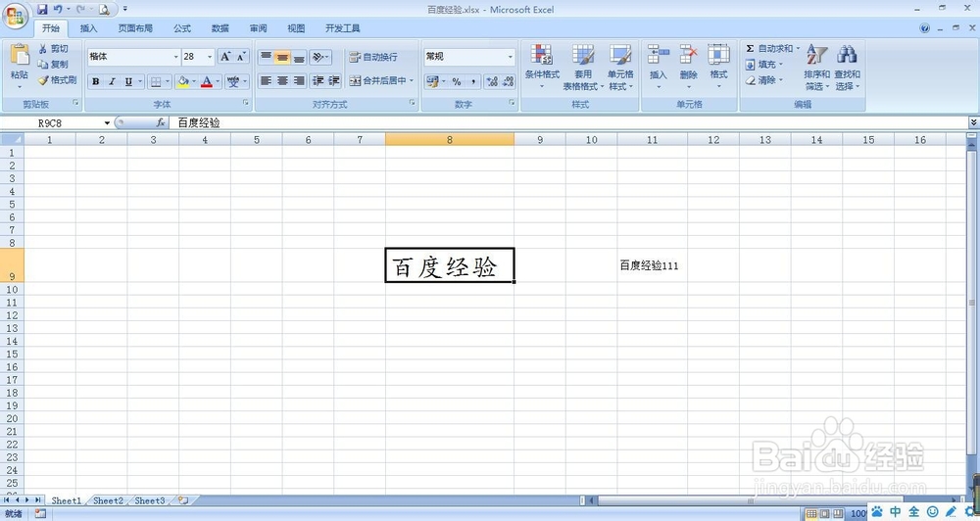Viewport: 980px width, 521px height.
Task: Toggle bold formatting
Action: tap(96, 81)
